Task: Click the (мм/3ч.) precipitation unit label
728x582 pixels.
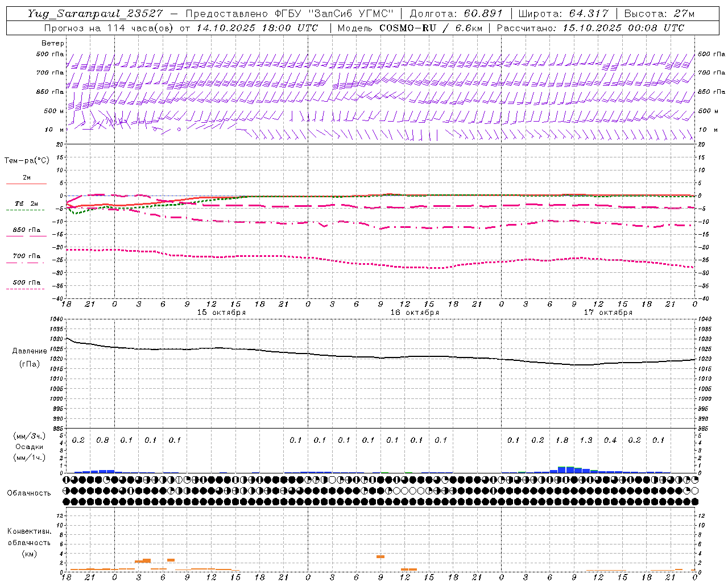Action: 28,436
